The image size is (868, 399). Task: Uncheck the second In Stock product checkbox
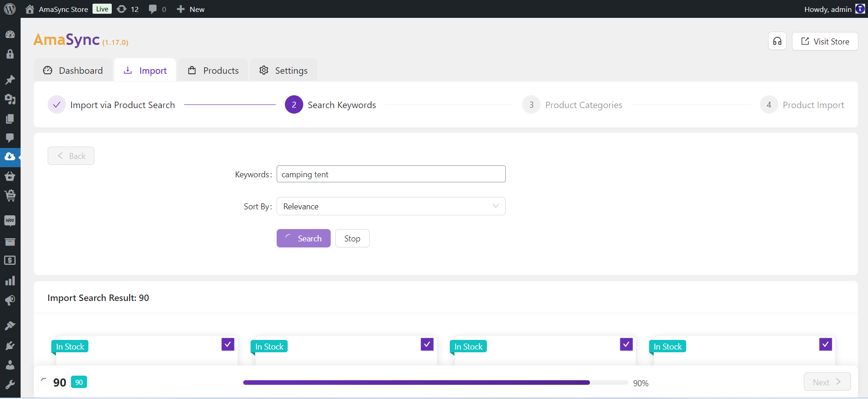(427, 344)
